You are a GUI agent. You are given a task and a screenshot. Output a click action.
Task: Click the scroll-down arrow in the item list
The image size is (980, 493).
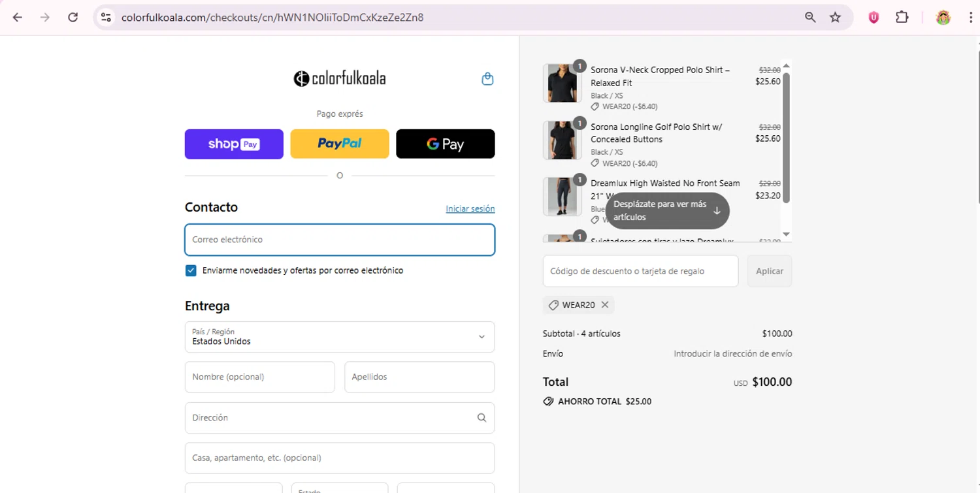click(787, 234)
